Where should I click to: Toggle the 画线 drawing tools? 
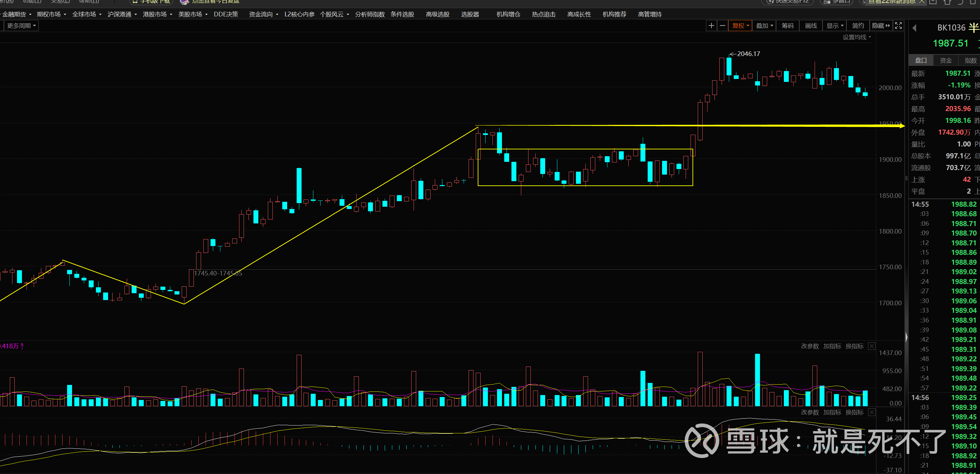pos(811,26)
